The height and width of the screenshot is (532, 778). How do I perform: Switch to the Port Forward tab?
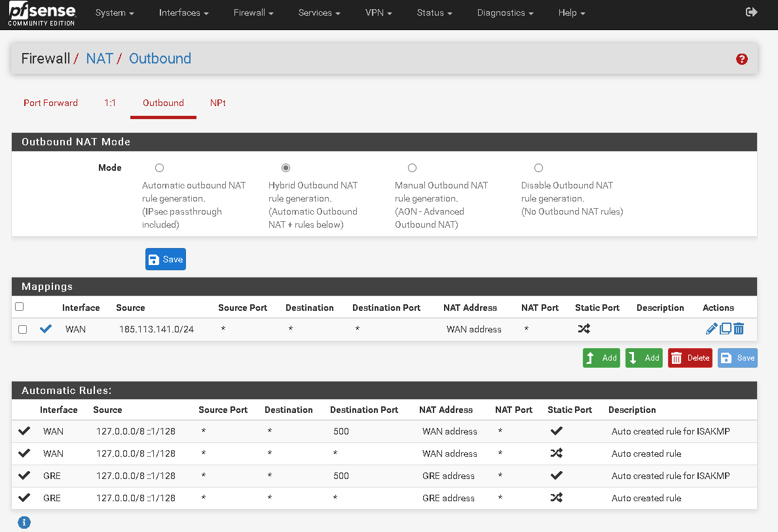[50, 103]
